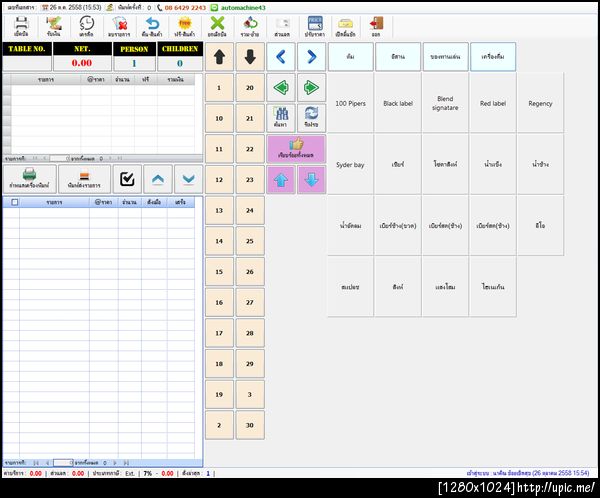Viewport: 600px width, 498px height.
Task: Click the blue down arrow on pink
Action: [311, 180]
